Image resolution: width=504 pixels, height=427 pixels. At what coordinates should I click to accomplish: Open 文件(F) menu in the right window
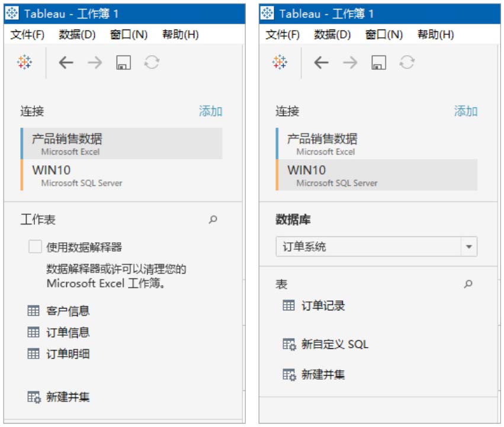[x=283, y=34]
